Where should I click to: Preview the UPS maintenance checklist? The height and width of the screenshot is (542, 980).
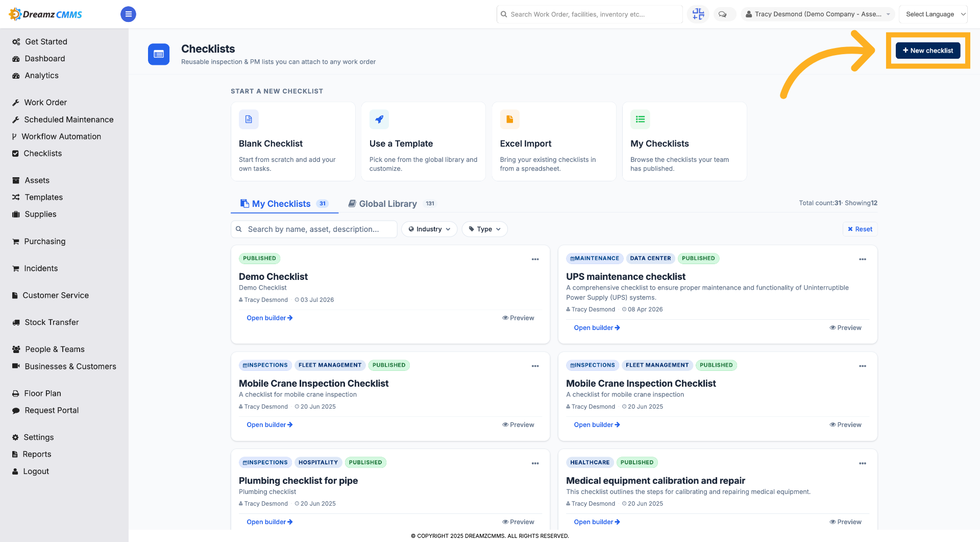click(x=845, y=328)
